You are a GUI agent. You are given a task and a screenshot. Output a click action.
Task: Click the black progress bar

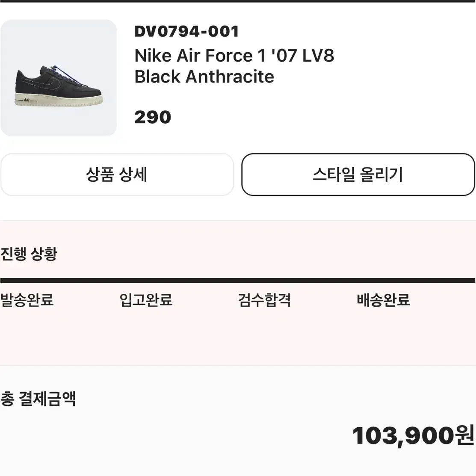coord(238,280)
